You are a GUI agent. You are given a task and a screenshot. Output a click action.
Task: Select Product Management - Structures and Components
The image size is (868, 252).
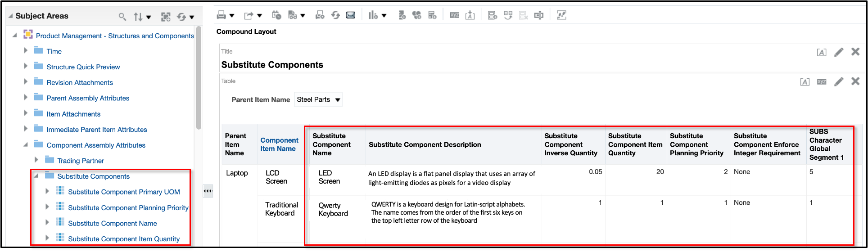pyautogui.click(x=115, y=36)
